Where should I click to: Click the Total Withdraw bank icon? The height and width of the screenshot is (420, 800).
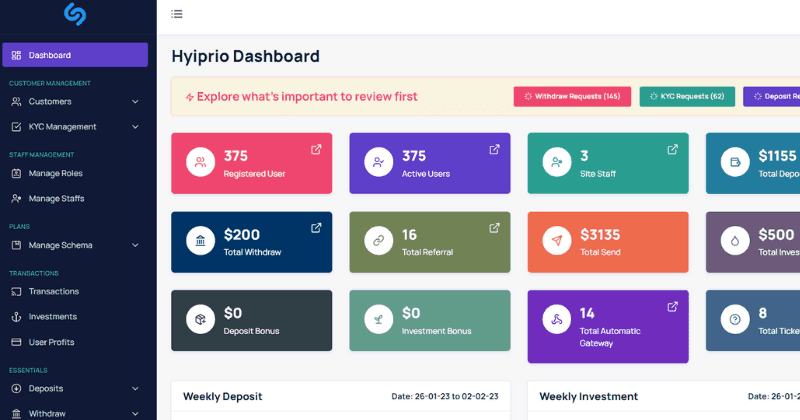pos(201,241)
